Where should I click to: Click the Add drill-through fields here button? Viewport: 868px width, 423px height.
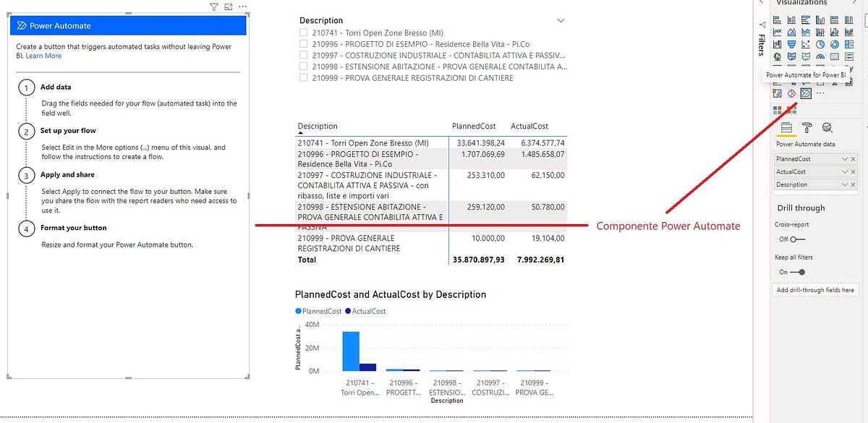(x=815, y=289)
